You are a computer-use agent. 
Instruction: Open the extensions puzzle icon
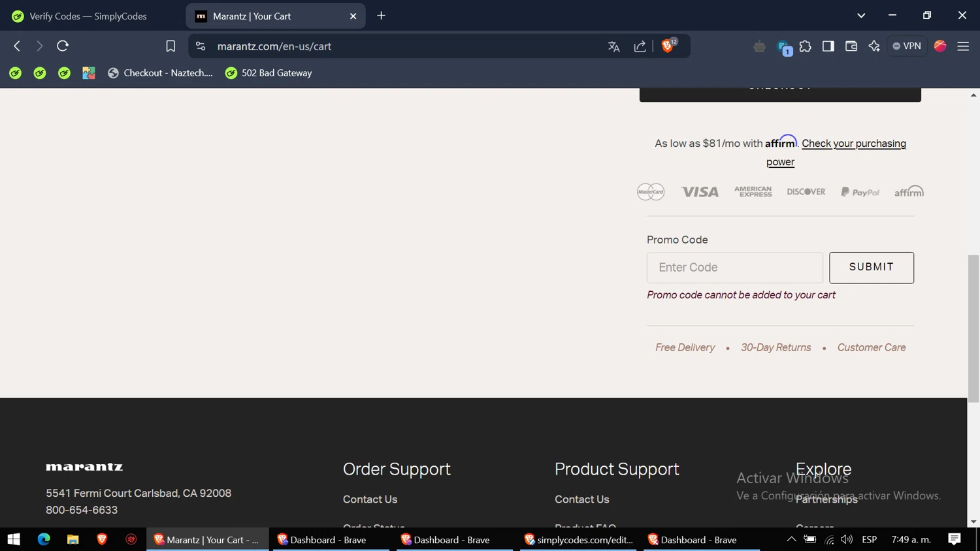(x=806, y=46)
